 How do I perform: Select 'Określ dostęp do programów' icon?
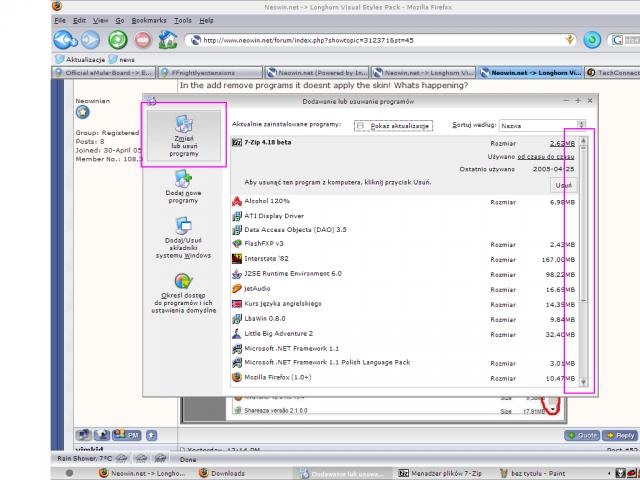[183, 293]
